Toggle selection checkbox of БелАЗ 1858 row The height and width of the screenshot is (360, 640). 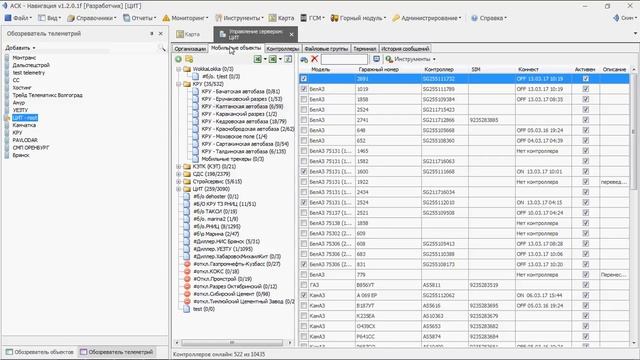304,99
